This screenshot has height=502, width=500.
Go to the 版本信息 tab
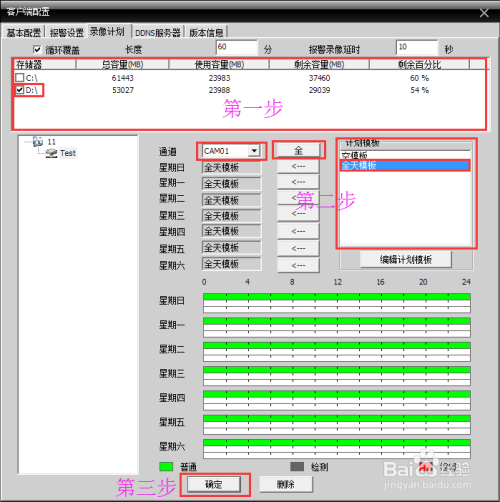pyautogui.click(x=206, y=32)
